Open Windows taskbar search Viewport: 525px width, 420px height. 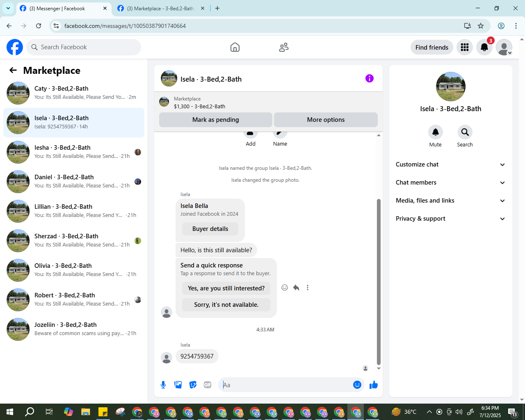pyautogui.click(x=30, y=412)
